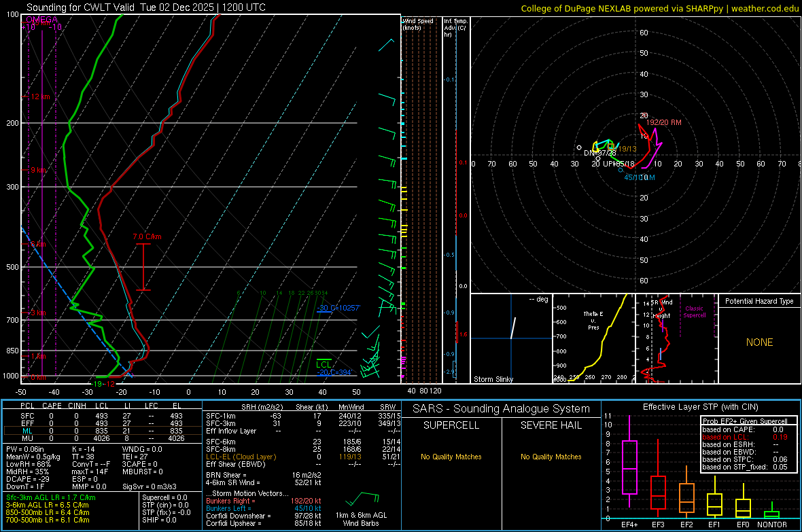Select the '45/10 LM' hodograph label
The width and height of the screenshot is (802, 532).
pos(640,177)
